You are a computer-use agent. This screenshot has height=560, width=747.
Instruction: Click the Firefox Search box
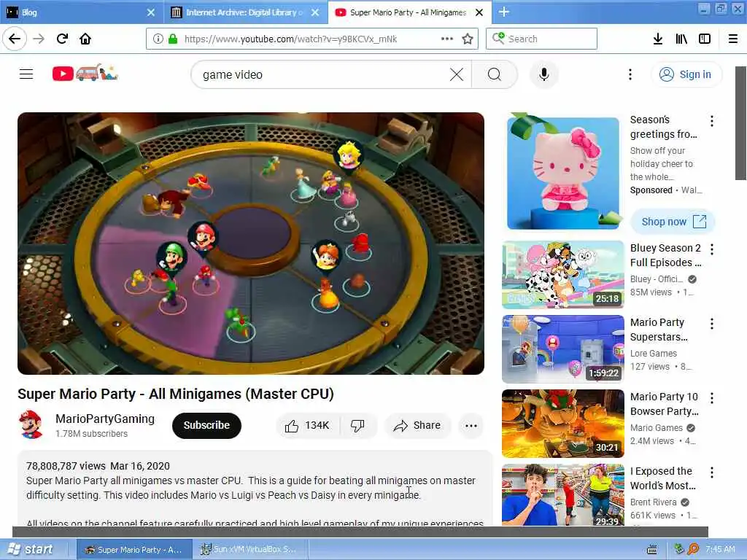(542, 39)
